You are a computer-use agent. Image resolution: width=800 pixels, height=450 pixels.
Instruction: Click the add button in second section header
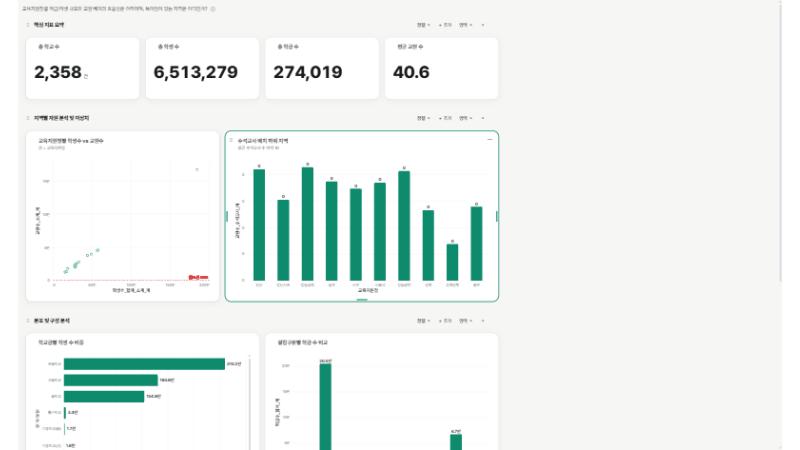(x=445, y=118)
